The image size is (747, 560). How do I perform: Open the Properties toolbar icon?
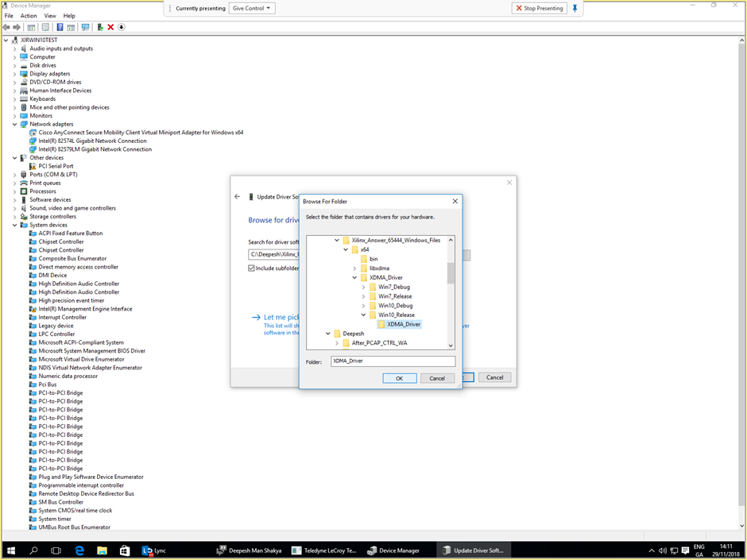click(45, 27)
